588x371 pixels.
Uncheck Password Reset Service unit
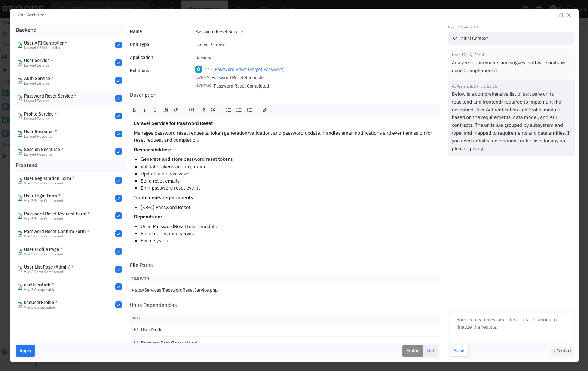[119, 98]
